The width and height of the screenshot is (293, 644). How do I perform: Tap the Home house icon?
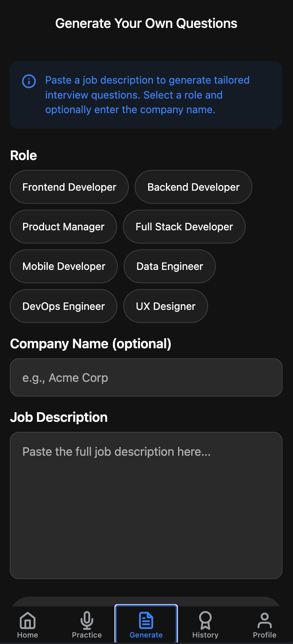28,620
